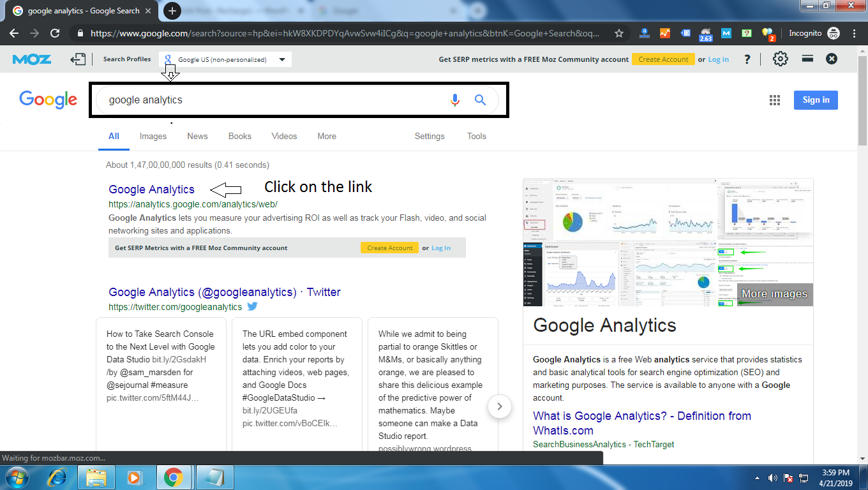Select the All results tab
Screen dimensions: 868x490
tap(114, 136)
